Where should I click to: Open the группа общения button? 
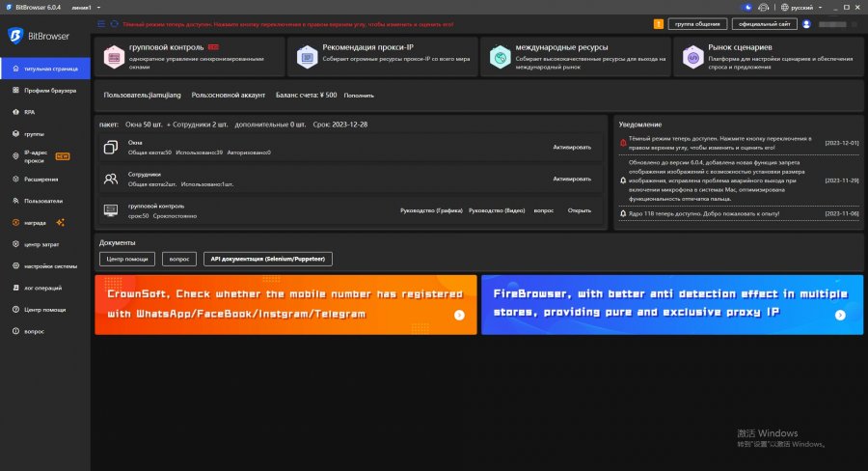[697, 24]
